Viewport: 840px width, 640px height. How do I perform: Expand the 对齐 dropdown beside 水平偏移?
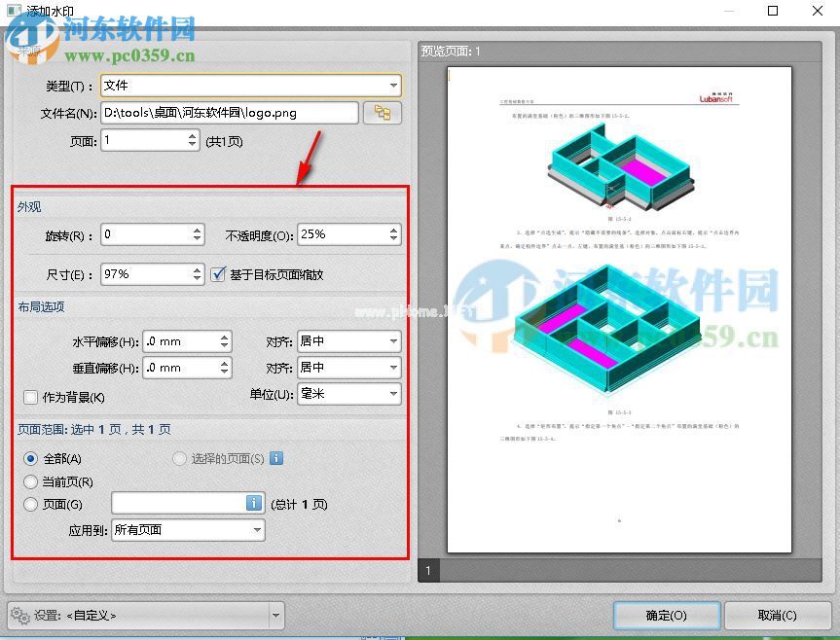(x=392, y=341)
